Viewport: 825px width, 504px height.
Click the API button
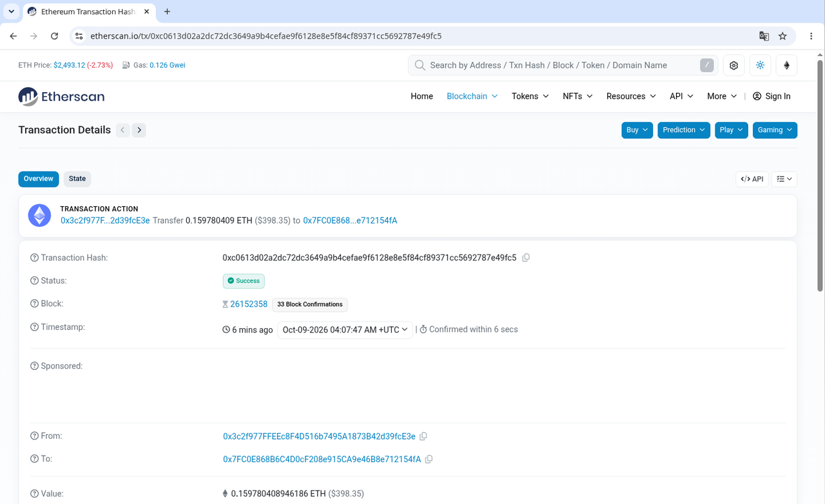[x=752, y=179]
